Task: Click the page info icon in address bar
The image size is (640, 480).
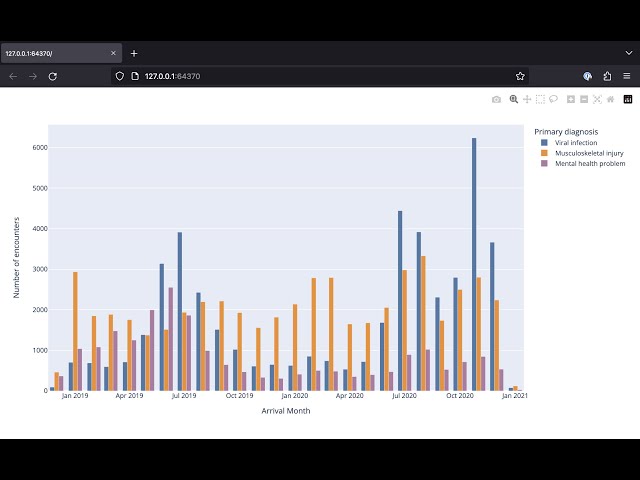Action: (135, 76)
